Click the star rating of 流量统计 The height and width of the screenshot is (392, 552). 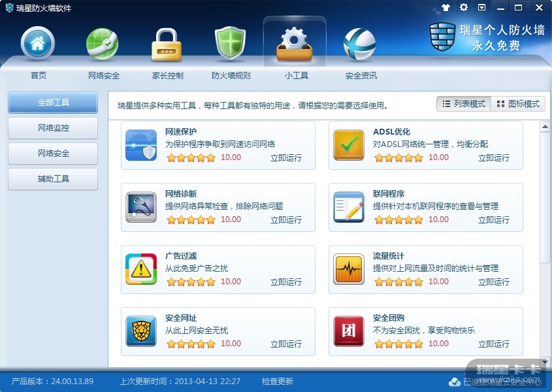(399, 282)
